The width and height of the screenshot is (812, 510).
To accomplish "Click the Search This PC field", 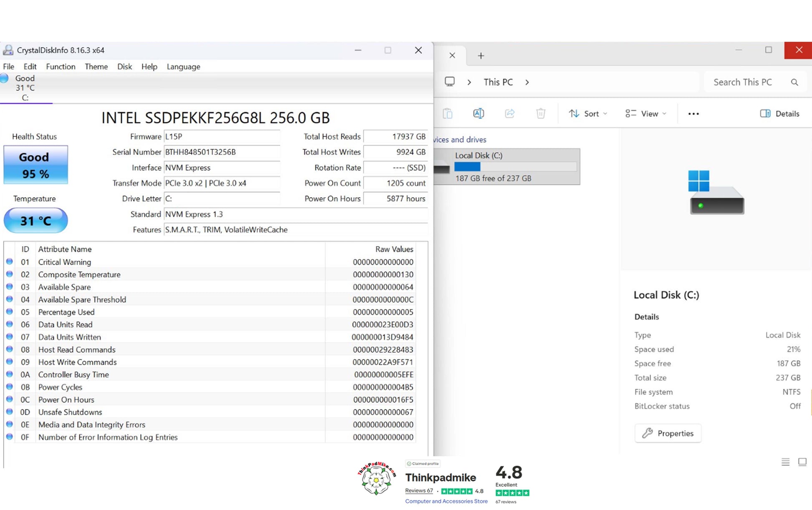I will 743,82.
